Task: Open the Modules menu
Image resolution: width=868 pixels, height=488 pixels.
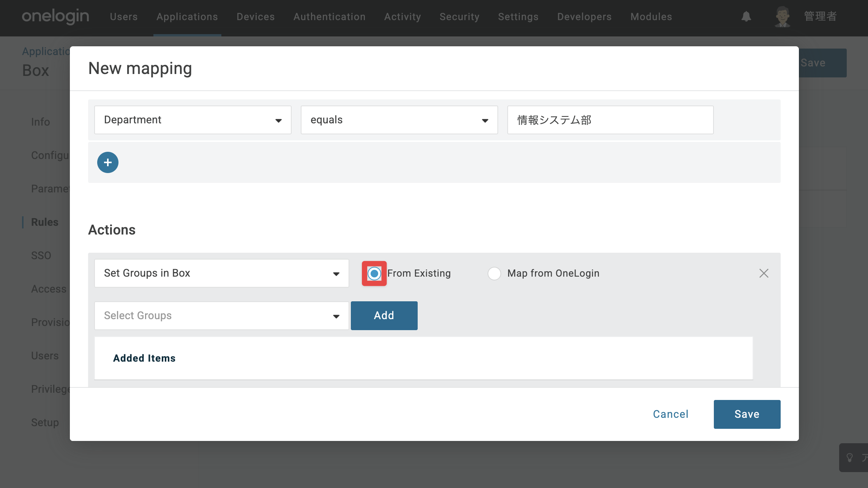Action: [x=651, y=17]
